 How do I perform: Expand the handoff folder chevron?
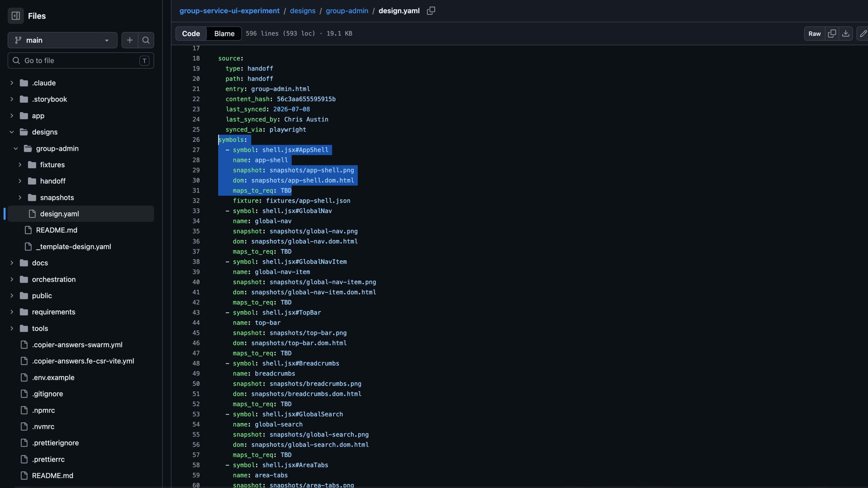pyautogui.click(x=20, y=181)
